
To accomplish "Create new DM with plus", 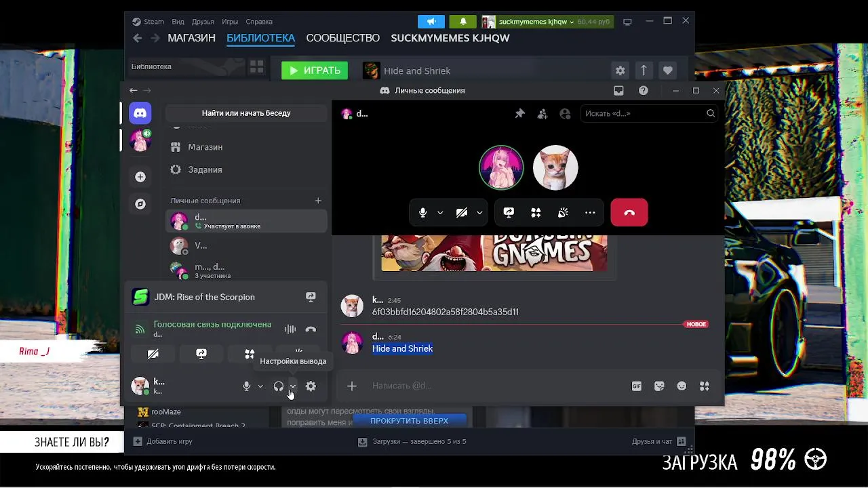I will [x=318, y=201].
